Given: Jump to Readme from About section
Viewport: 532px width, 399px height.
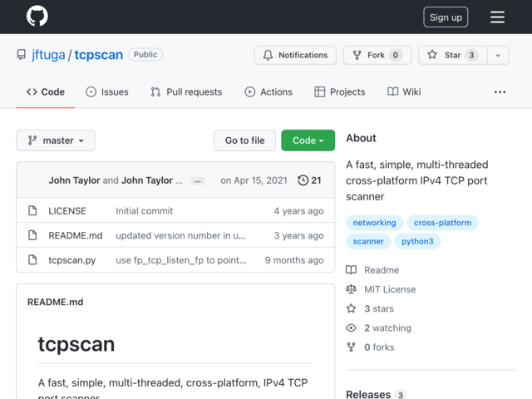Looking at the screenshot, I should pos(382,270).
